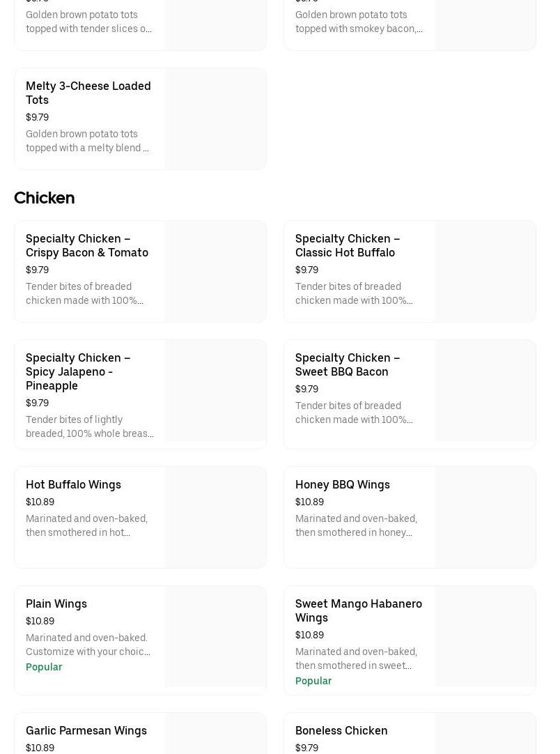
Task: Click Sweet Mango Habanero Wings image
Action: point(485,636)
